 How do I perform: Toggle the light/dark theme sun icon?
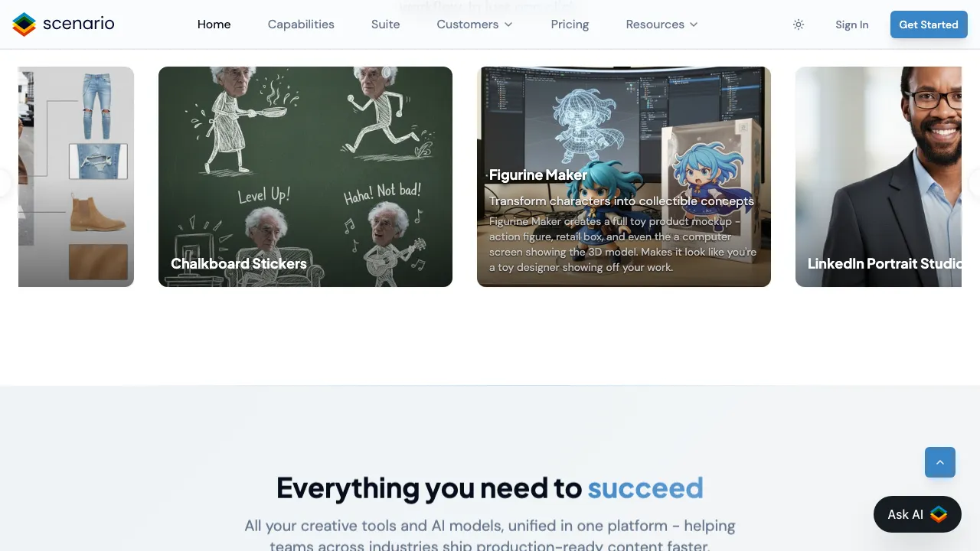(799, 24)
